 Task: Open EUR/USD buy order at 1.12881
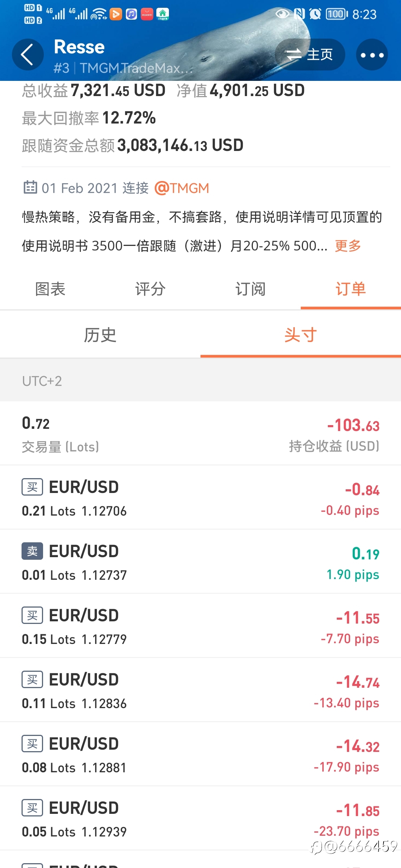click(200, 754)
